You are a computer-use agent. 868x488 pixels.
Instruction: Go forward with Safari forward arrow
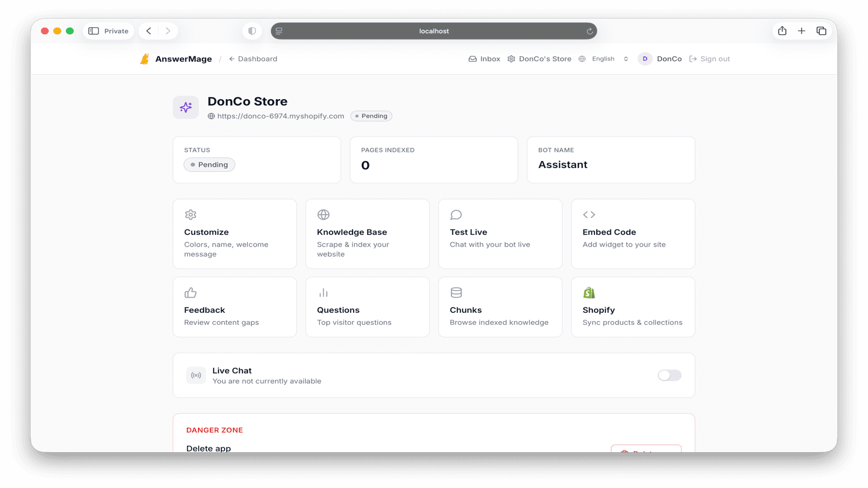click(x=168, y=31)
